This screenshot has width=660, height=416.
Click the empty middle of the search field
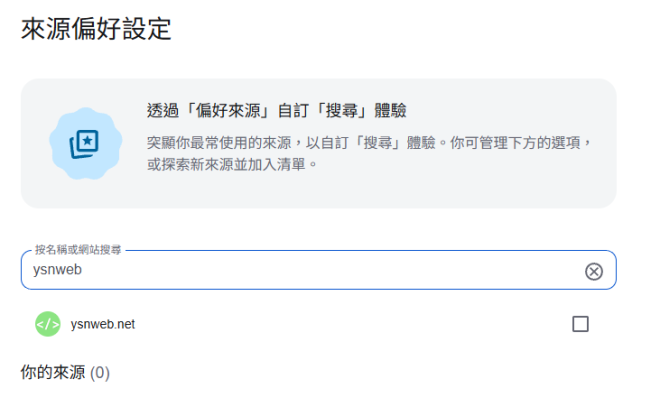tap(328, 270)
